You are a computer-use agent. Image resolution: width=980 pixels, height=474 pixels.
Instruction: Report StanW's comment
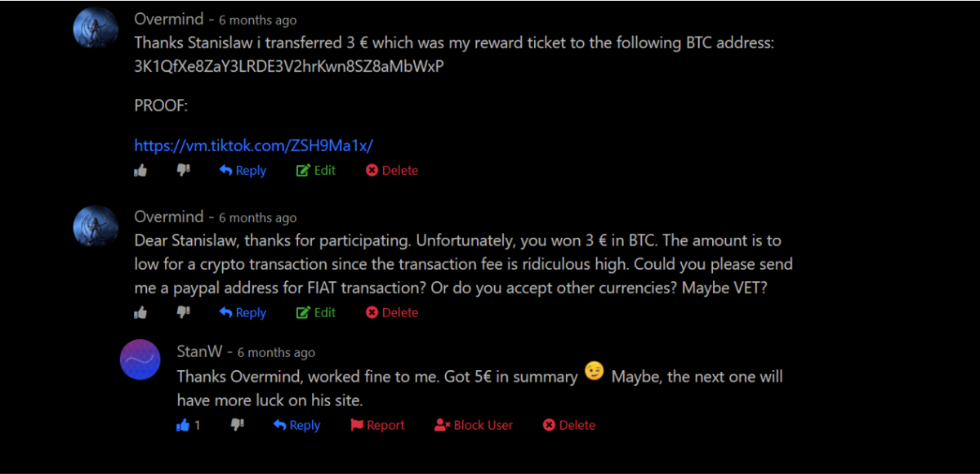pos(377,426)
